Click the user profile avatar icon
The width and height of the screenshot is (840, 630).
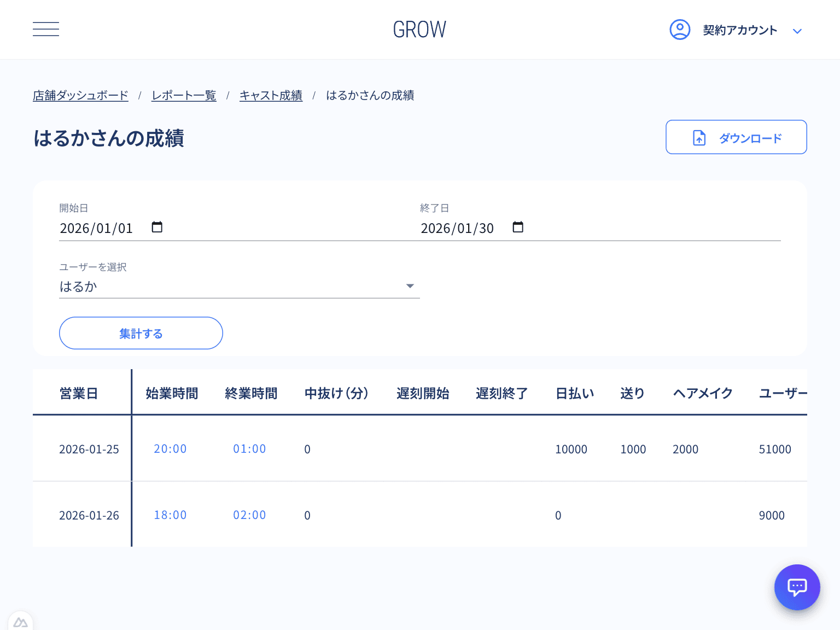(680, 30)
